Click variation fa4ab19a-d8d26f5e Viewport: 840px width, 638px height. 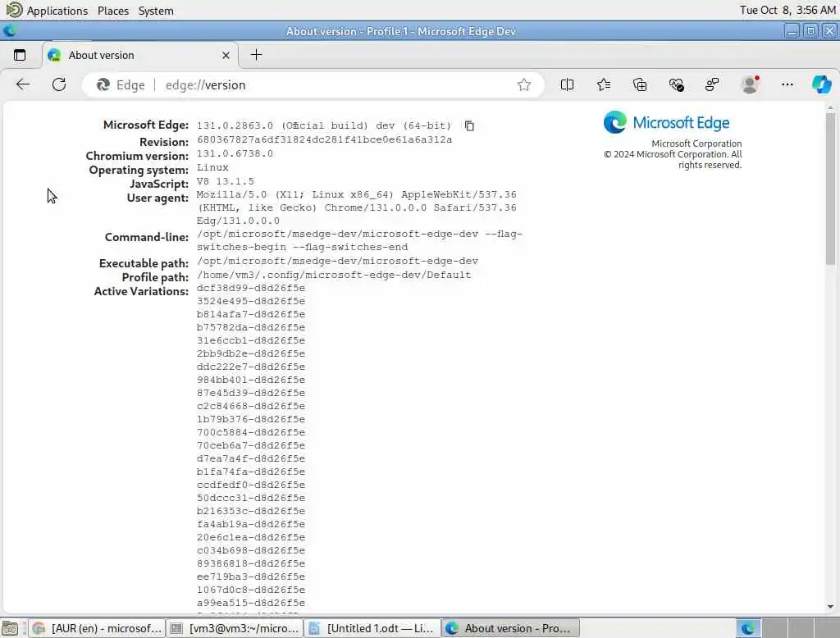251,525
